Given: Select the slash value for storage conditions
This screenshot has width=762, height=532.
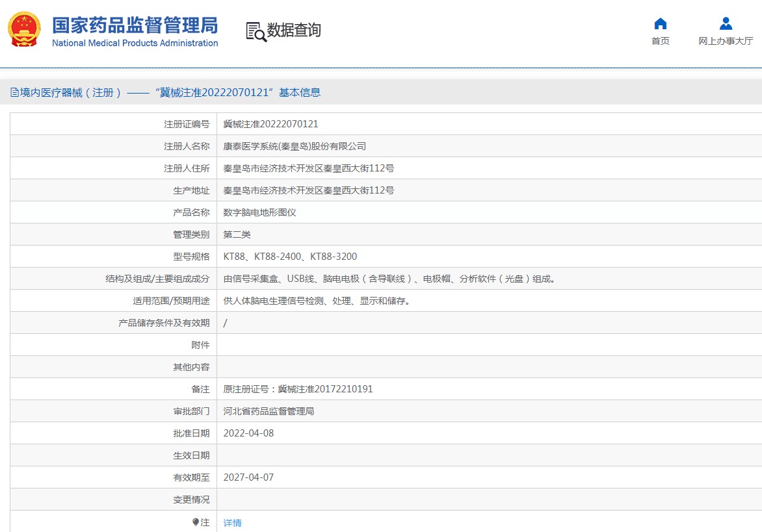Looking at the screenshot, I should coord(225,323).
